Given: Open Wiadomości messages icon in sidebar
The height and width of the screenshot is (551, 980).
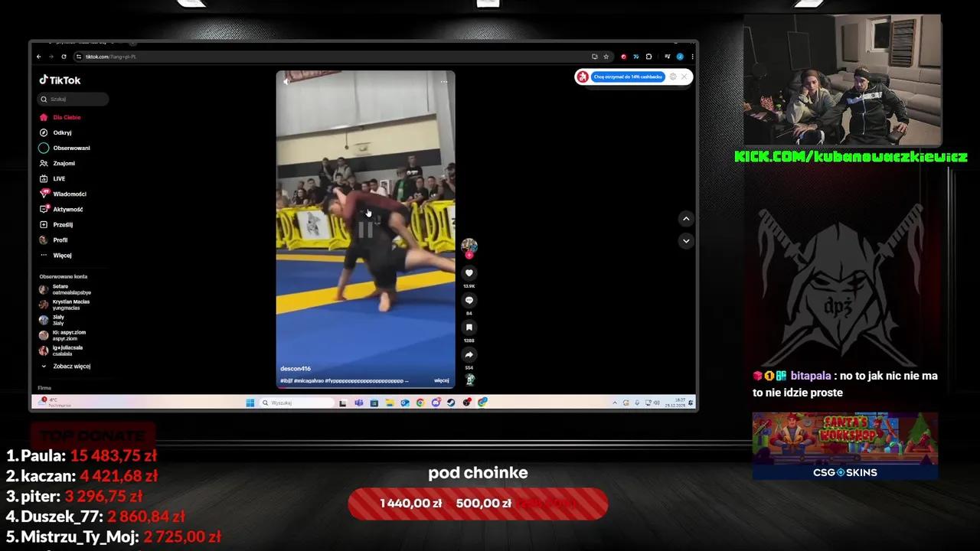Looking at the screenshot, I should 44,194.
